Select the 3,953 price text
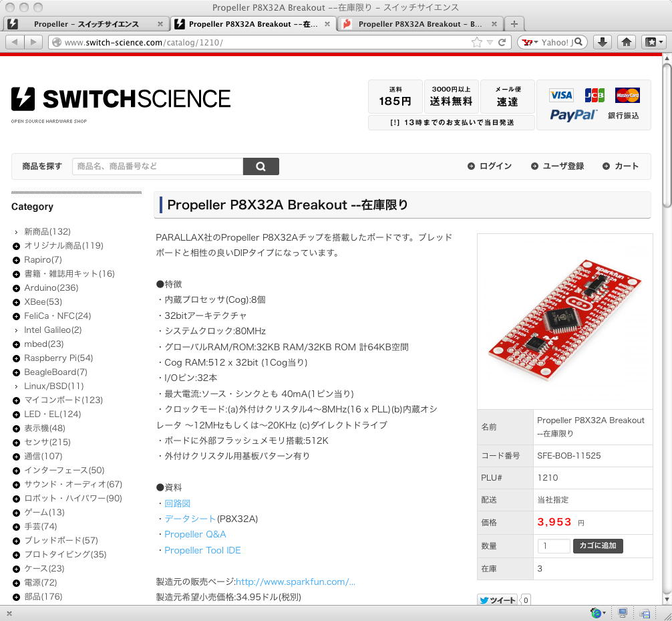The width and height of the screenshot is (672, 621). 554,522
